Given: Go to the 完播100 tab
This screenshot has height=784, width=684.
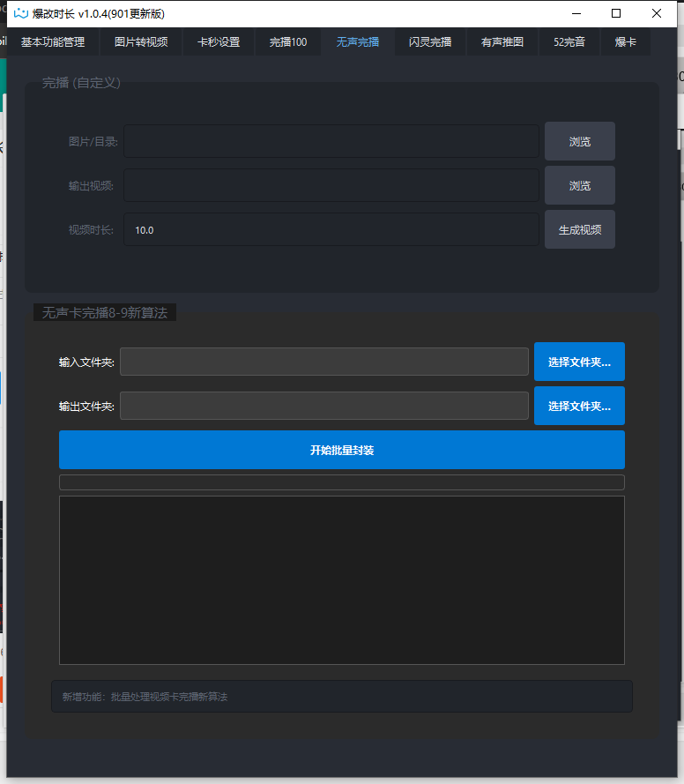Looking at the screenshot, I should (288, 41).
